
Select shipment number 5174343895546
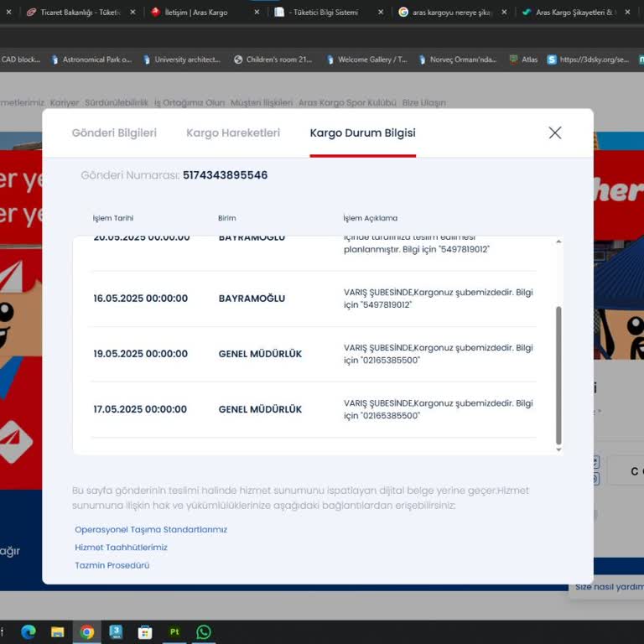tap(225, 175)
